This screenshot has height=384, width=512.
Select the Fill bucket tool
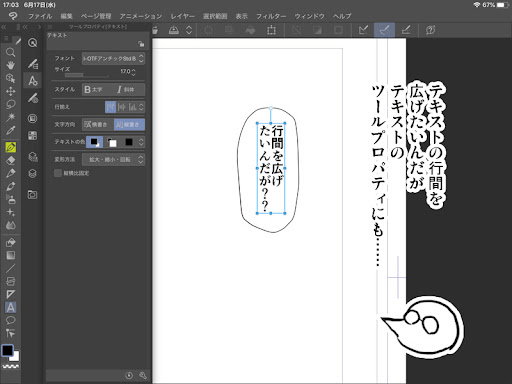point(10,242)
